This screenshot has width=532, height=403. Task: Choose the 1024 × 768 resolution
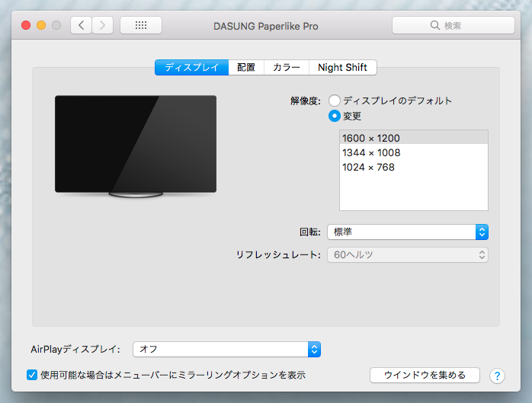click(x=414, y=168)
